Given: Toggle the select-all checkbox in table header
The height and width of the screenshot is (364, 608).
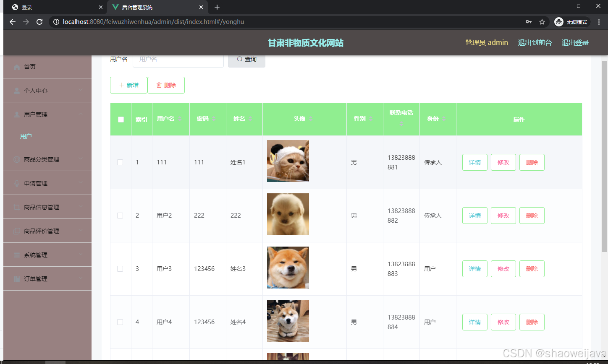Looking at the screenshot, I should click(121, 120).
